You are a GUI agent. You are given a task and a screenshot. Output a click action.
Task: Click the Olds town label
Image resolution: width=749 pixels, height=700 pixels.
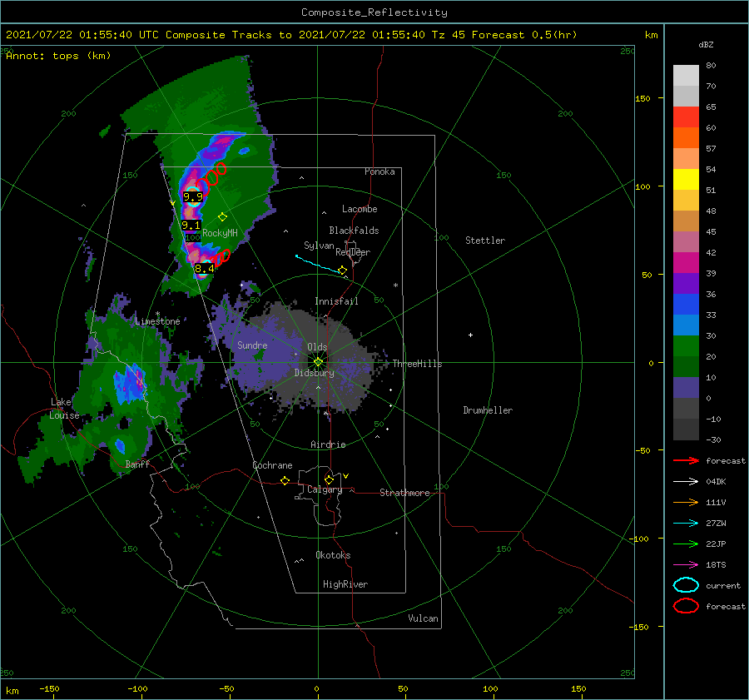[x=317, y=347]
